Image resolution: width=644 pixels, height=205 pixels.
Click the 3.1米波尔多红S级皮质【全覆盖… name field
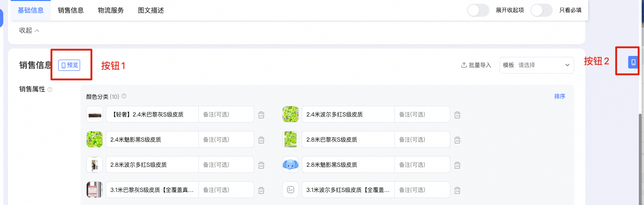click(348, 190)
